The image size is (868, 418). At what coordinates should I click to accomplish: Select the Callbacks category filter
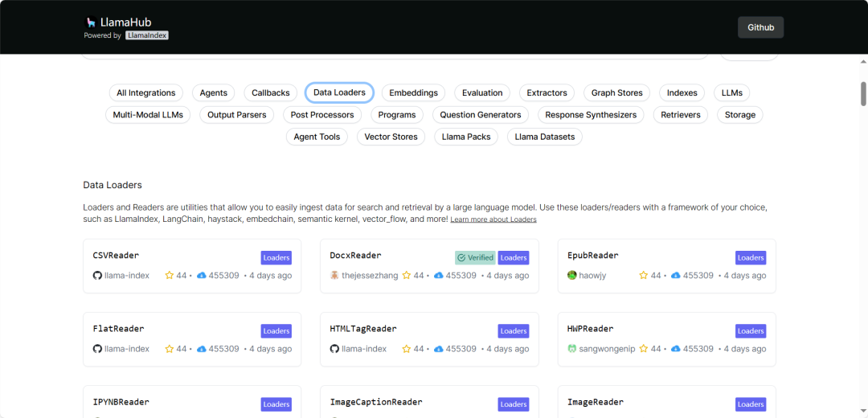pyautogui.click(x=271, y=92)
